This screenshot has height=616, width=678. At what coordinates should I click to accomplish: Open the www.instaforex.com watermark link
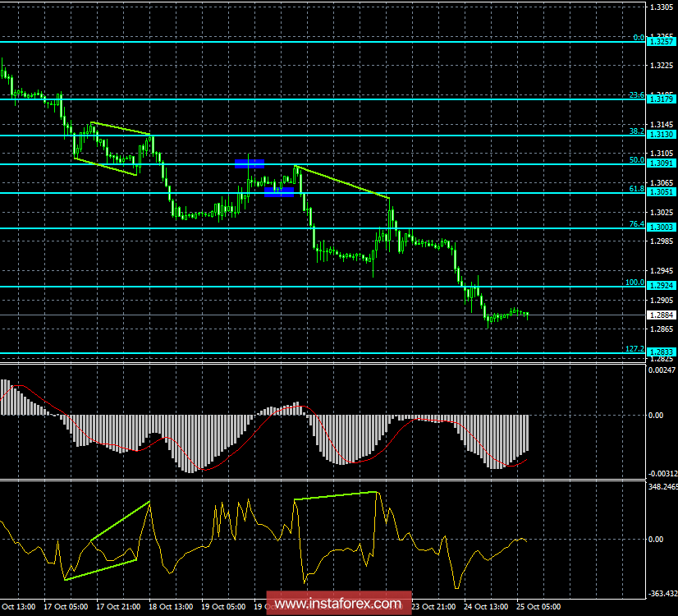click(338, 605)
